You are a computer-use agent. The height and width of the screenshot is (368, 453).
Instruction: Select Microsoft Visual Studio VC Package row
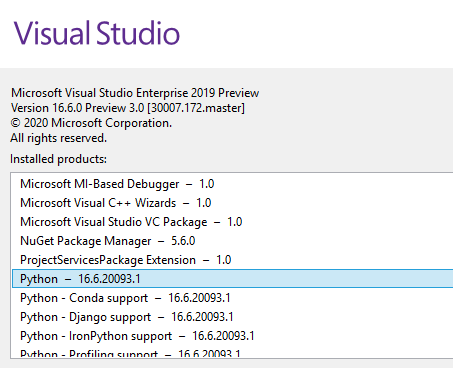(232, 222)
